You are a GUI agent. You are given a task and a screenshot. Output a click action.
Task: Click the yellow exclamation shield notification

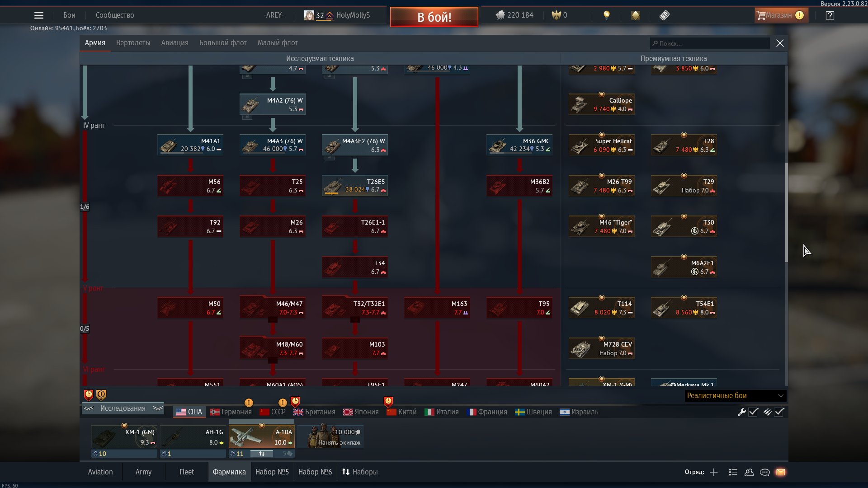point(101,395)
